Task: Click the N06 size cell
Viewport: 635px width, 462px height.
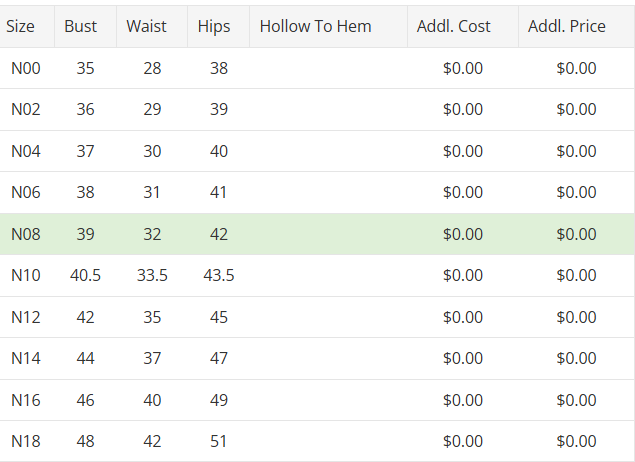Action: 26,192
